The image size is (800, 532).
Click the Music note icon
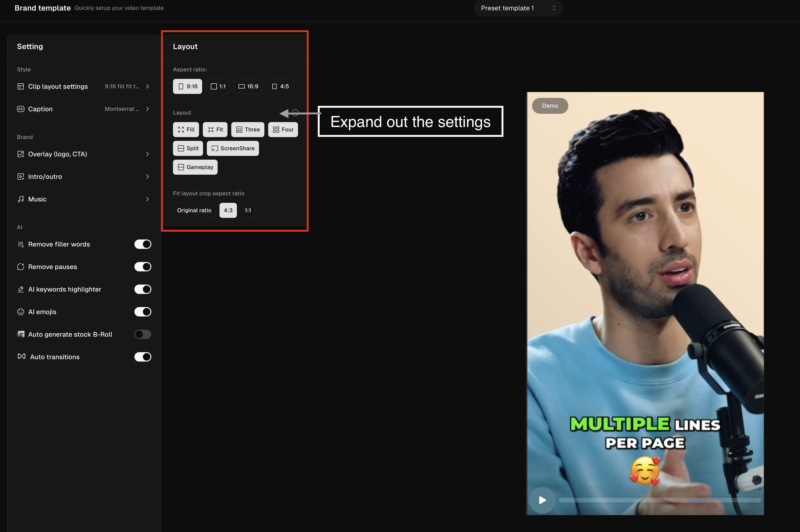point(21,199)
